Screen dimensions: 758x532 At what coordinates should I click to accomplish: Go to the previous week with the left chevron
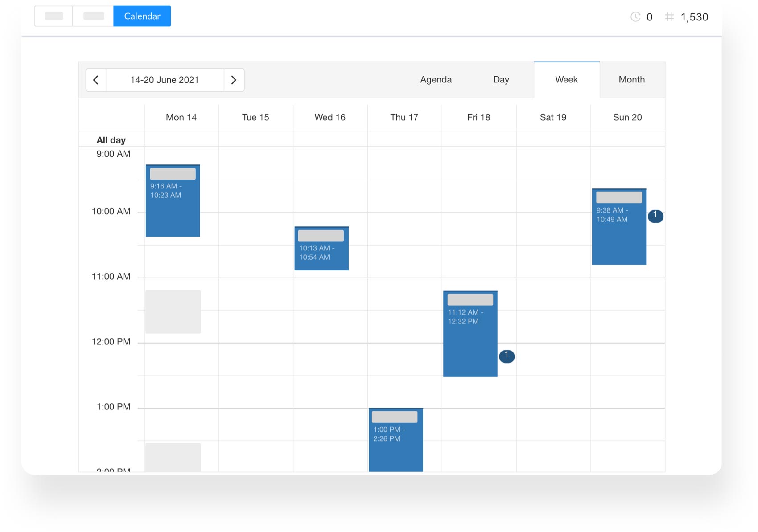pos(95,80)
